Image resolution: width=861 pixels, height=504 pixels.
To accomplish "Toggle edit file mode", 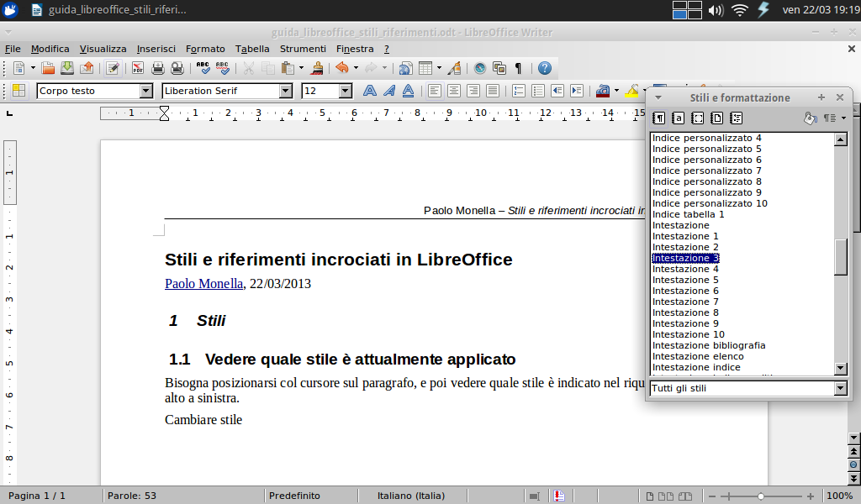I will pos(113,68).
